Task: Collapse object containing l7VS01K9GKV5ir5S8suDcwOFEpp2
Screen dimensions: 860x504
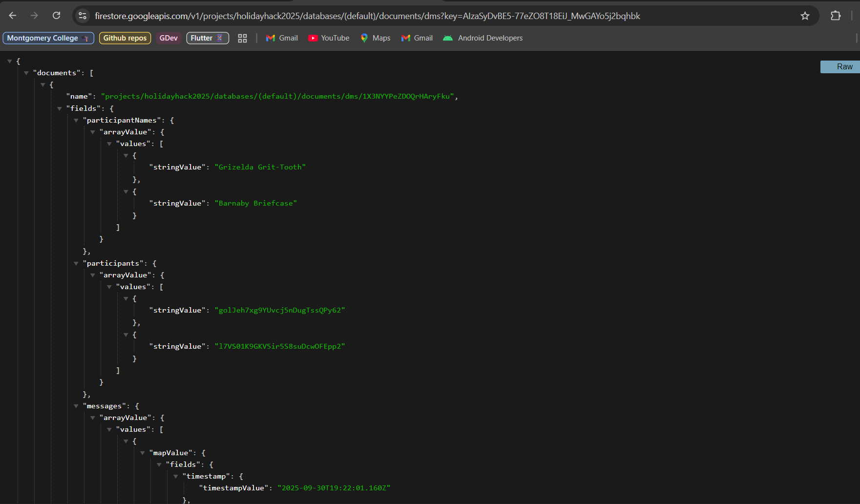Action: click(126, 335)
